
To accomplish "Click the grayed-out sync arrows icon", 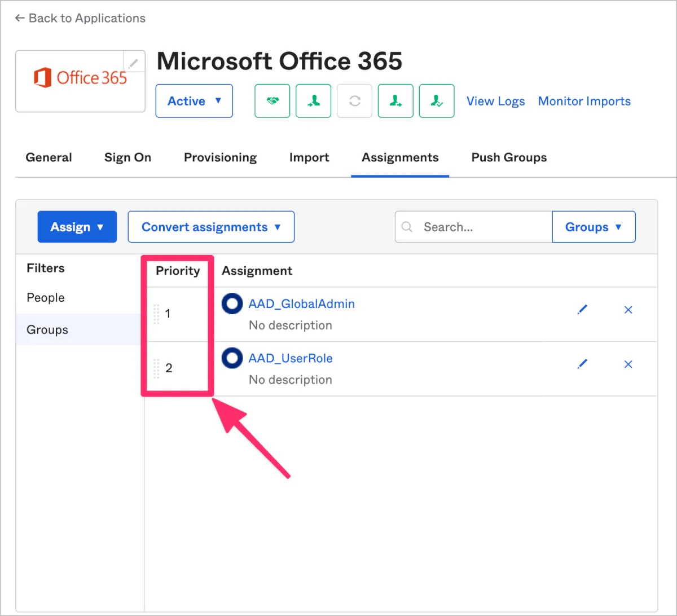I will (354, 101).
